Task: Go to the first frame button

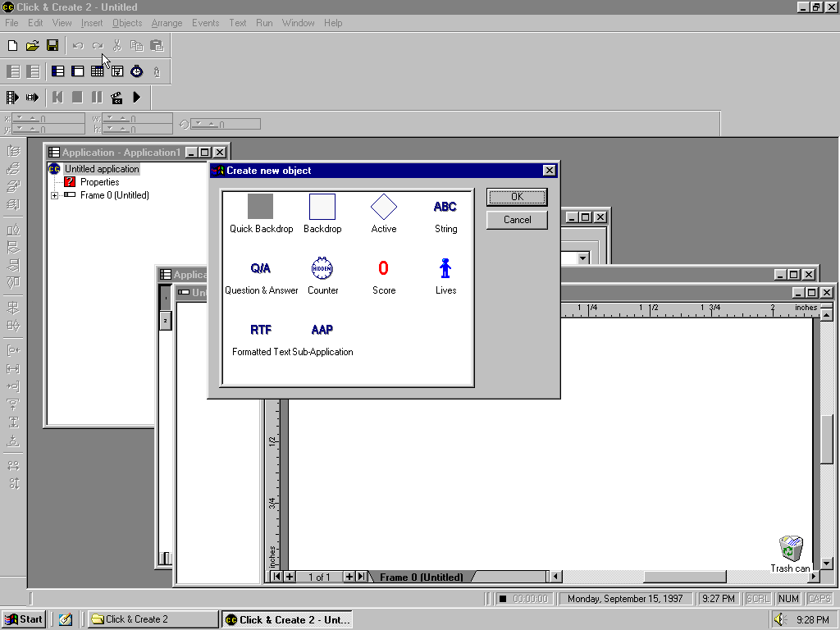Action: coord(276,577)
